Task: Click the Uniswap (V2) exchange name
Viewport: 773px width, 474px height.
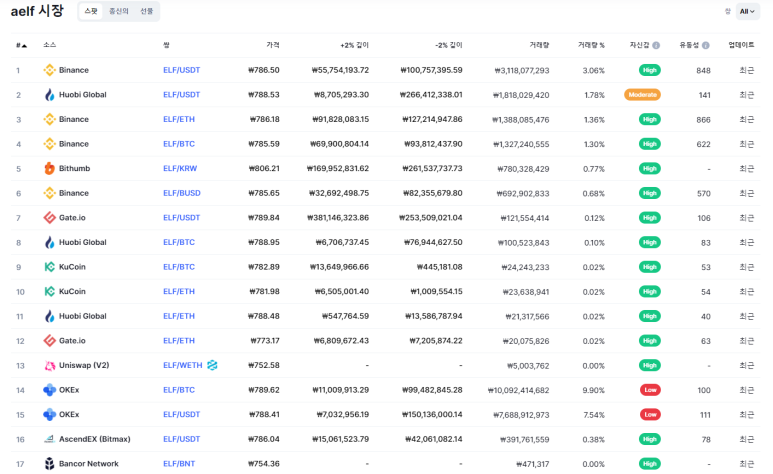Action: 84,365
